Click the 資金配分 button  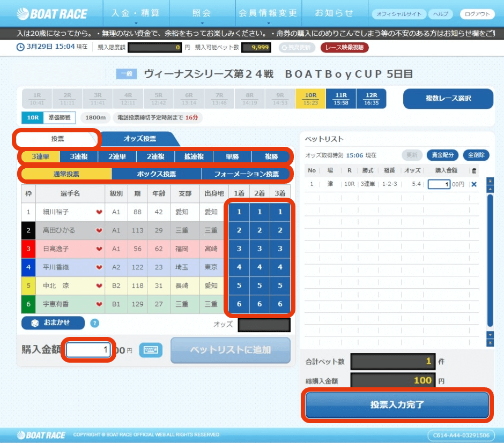pyautogui.click(x=442, y=155)
